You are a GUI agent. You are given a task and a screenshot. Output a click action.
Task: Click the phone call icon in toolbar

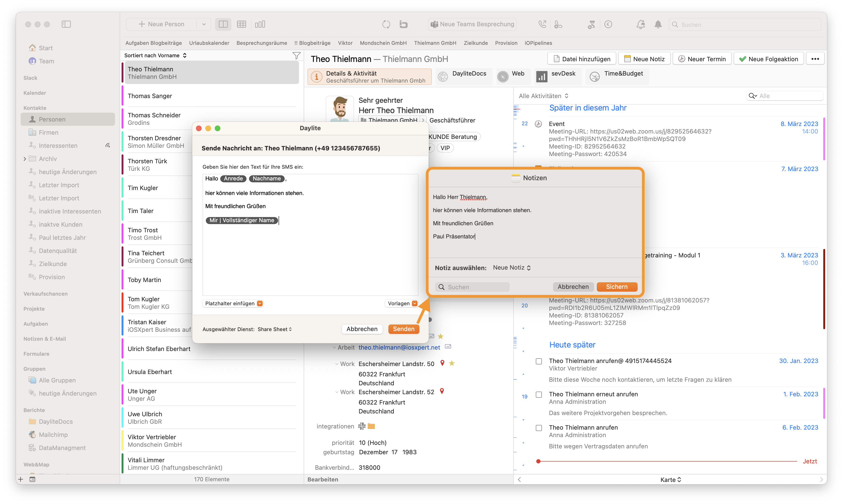pyautogui.click(x=542, y=24)
